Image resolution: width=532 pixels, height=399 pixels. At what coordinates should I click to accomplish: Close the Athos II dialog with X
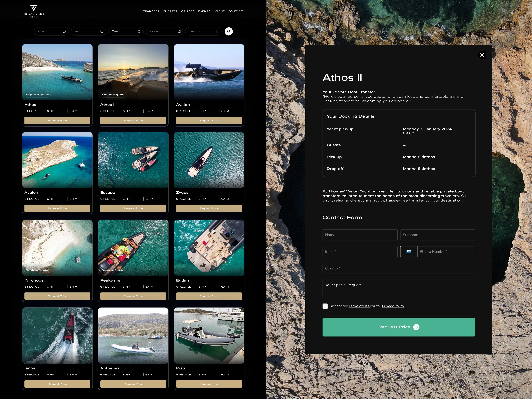482,55
